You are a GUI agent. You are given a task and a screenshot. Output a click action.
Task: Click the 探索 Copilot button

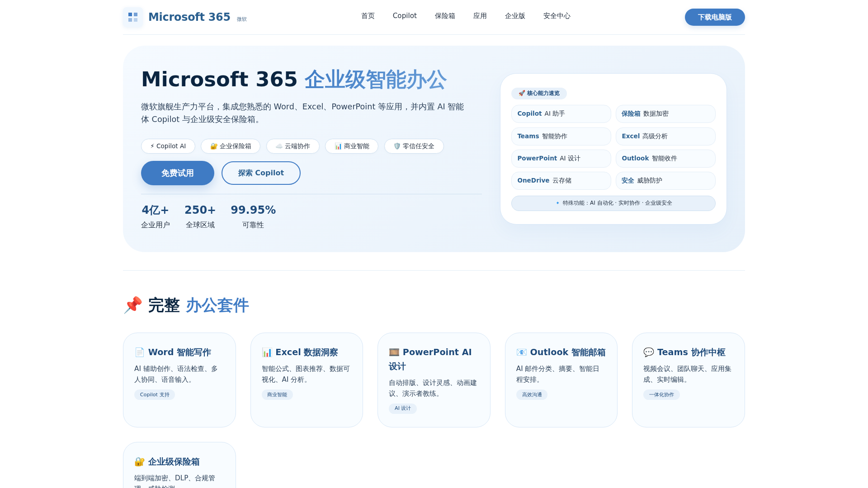(261, 173)
